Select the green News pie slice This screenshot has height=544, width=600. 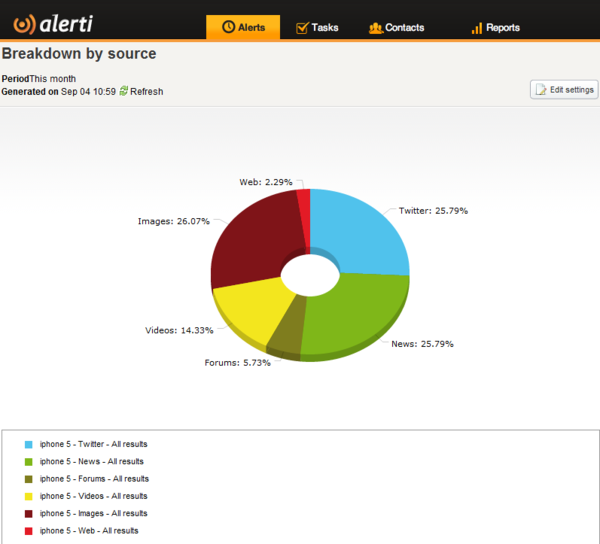coord(356,314)
